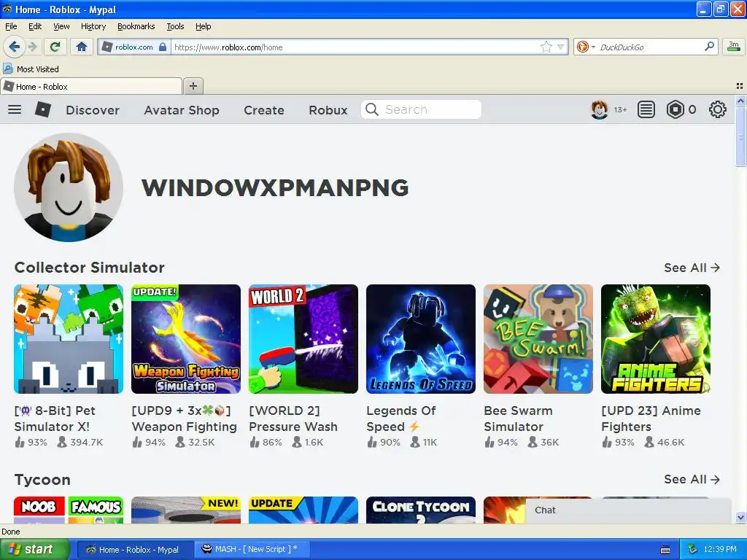The height and width of the screenshot is (560, 747).
Task: See All Tycoon games
Action: pos(692,479)
